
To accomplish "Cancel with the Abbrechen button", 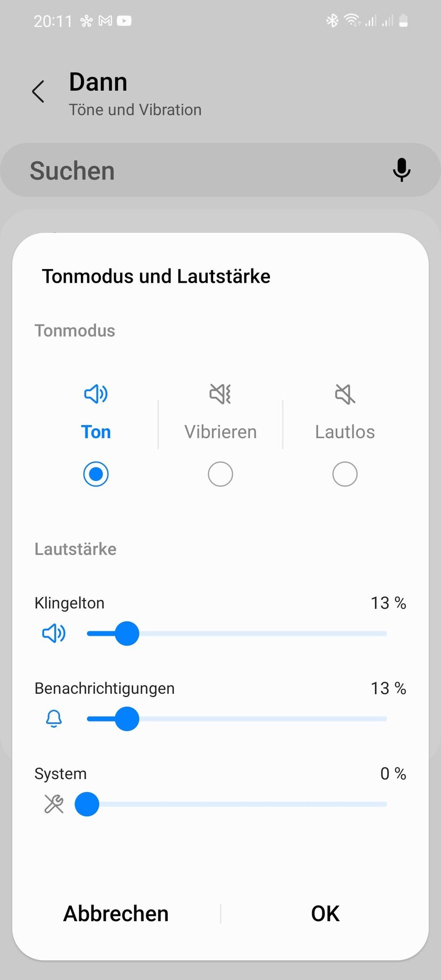I will [116, 914].
